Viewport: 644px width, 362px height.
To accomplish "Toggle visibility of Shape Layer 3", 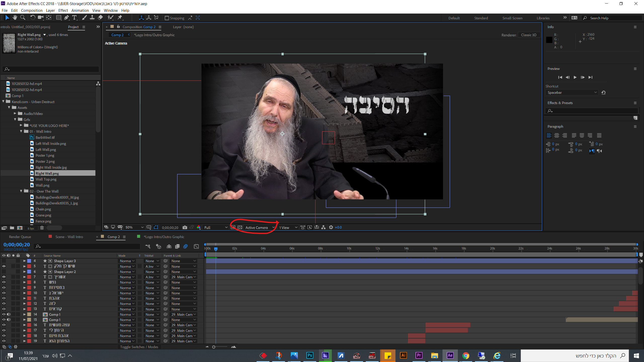I will click(x=4, y=261).
